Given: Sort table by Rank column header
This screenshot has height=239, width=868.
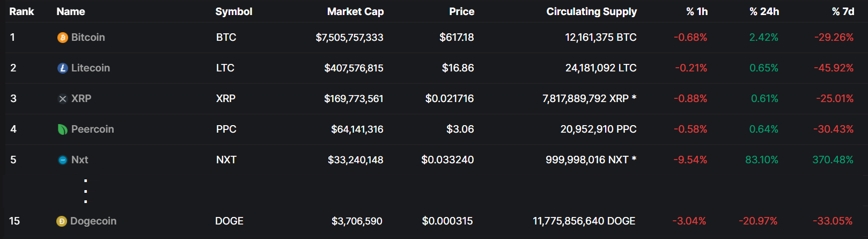Looking at the screenshot, I should (x=21, y=12).
